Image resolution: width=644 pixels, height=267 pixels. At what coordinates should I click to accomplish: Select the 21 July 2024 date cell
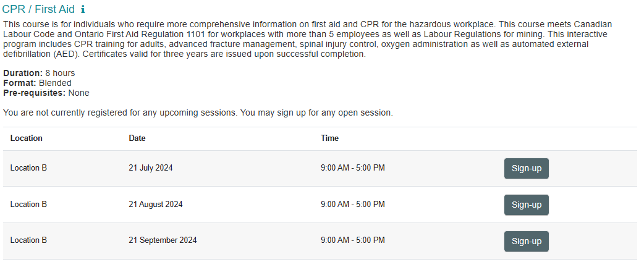tap(151, 168)
